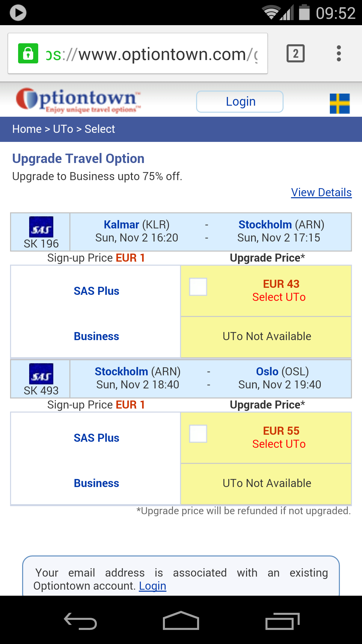This screenshot has width=362, height=644.
Task: Open the browser tab switcher showing 2
Action: [295, 53]
